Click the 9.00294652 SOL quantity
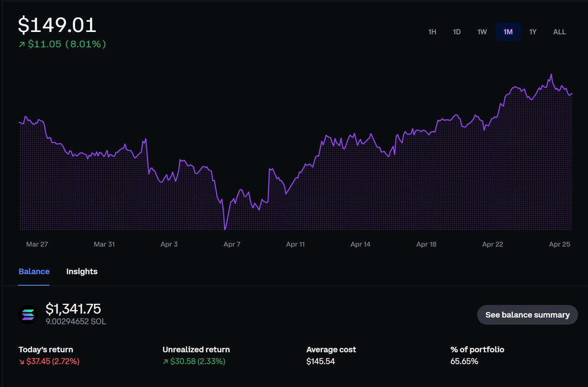Image resolution: width=588 pixels, height=387 pixels. (76, 321)
